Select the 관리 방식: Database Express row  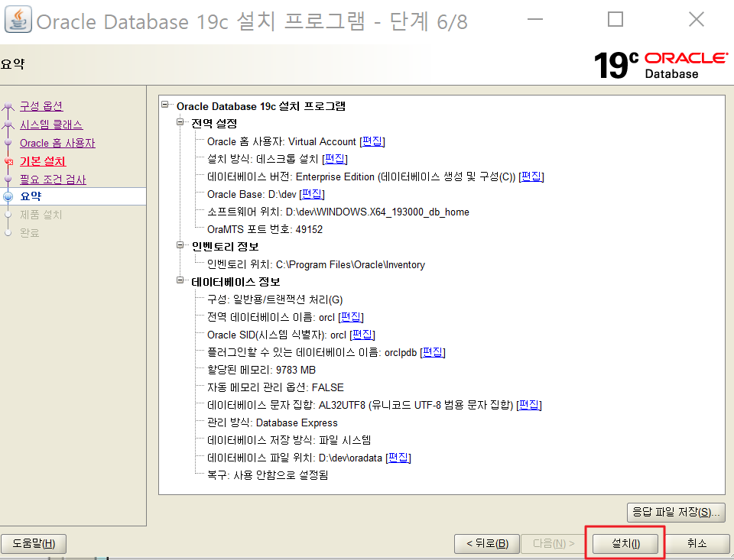(x=272, y=423)
